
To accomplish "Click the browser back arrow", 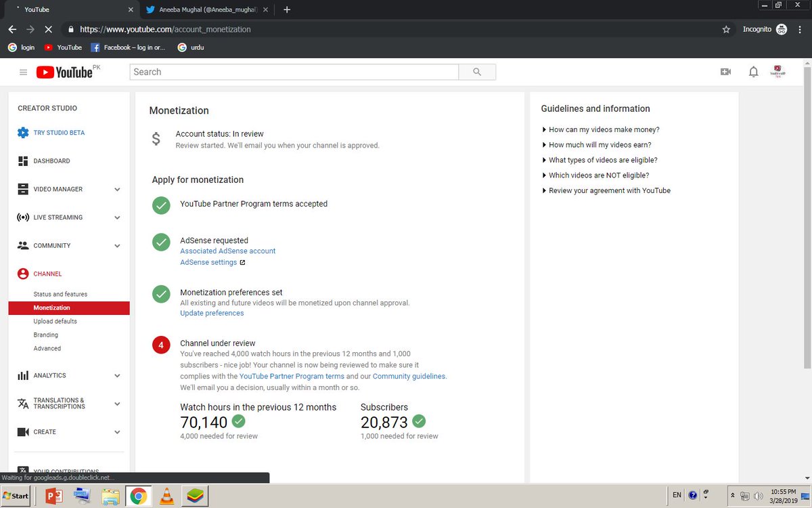I will tap(12, 30).
